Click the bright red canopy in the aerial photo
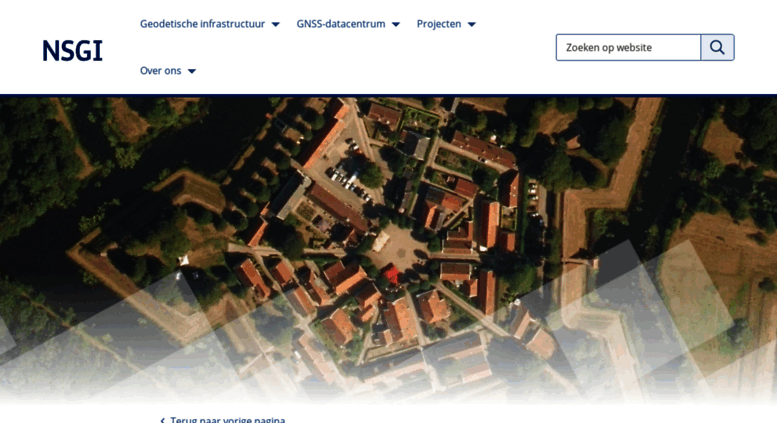This screenshot has height=423, width=777. (391, 274)
